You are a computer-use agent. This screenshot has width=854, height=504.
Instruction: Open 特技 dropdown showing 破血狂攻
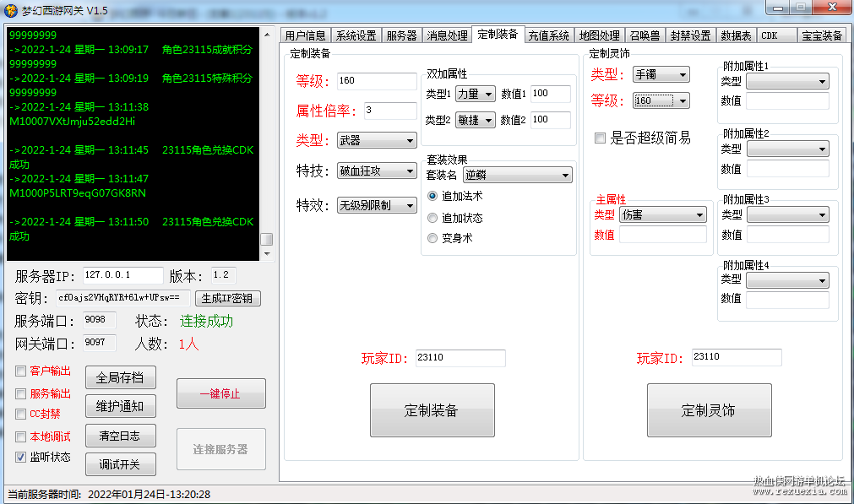point(377,171)
